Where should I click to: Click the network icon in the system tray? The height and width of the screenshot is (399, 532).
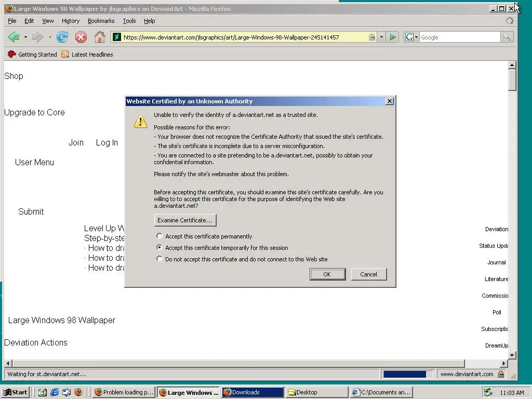point(488,392)
